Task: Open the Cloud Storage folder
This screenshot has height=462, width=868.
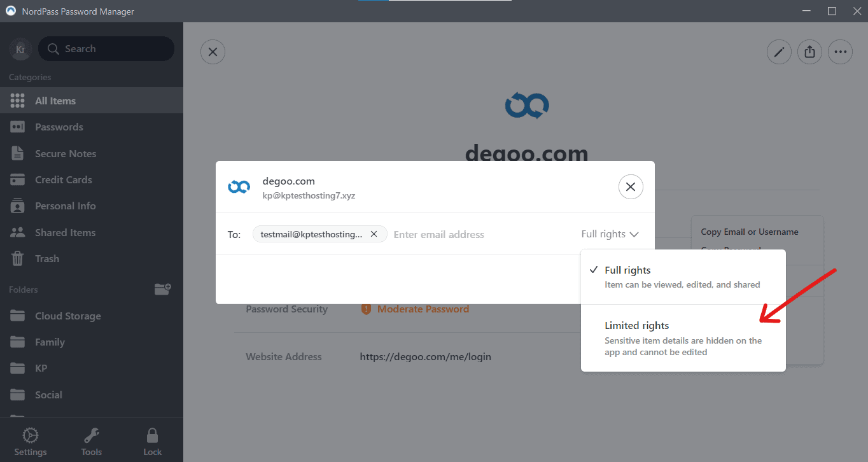Action: click(x=67, y=316)
